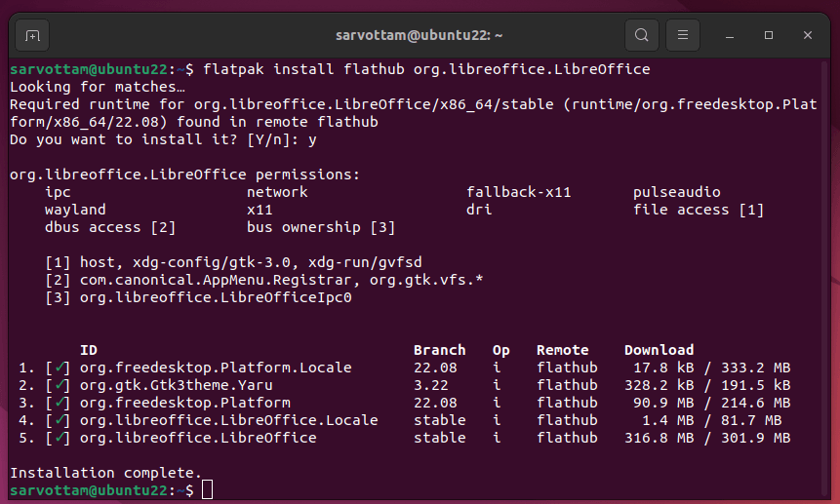The image size is (840, 504).
Task: Maximize the terminal window
Action: 768,35
